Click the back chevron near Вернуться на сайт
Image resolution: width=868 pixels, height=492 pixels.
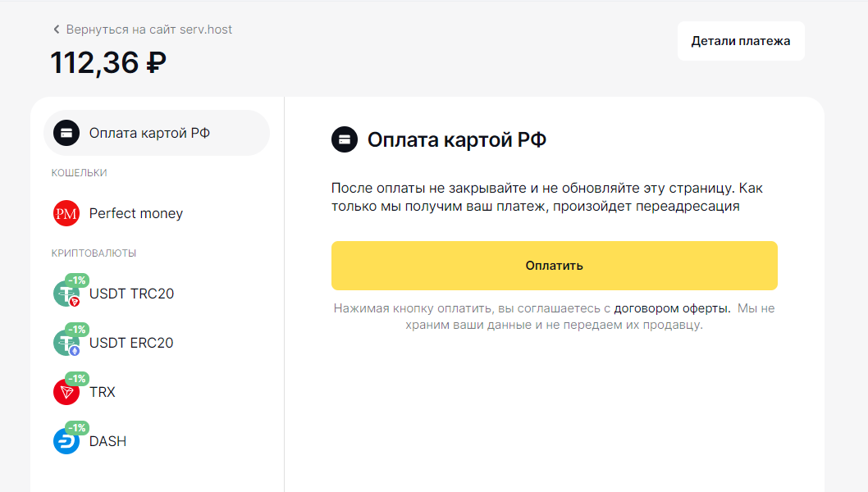click(57, 30)
